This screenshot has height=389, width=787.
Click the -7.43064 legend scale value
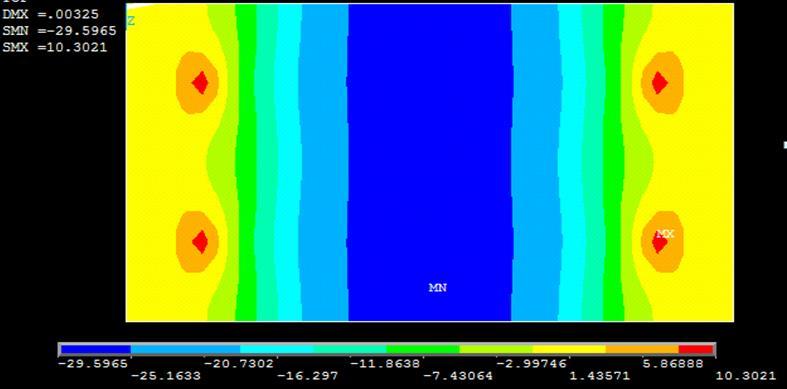coord(458,376)
